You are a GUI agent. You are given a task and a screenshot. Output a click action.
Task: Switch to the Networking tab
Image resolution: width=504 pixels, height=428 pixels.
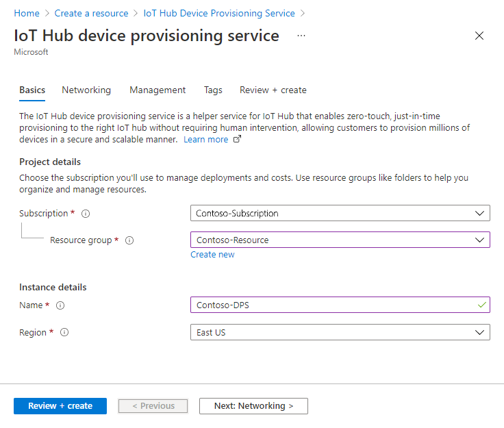pyautogui.click(x=86, y=90)
